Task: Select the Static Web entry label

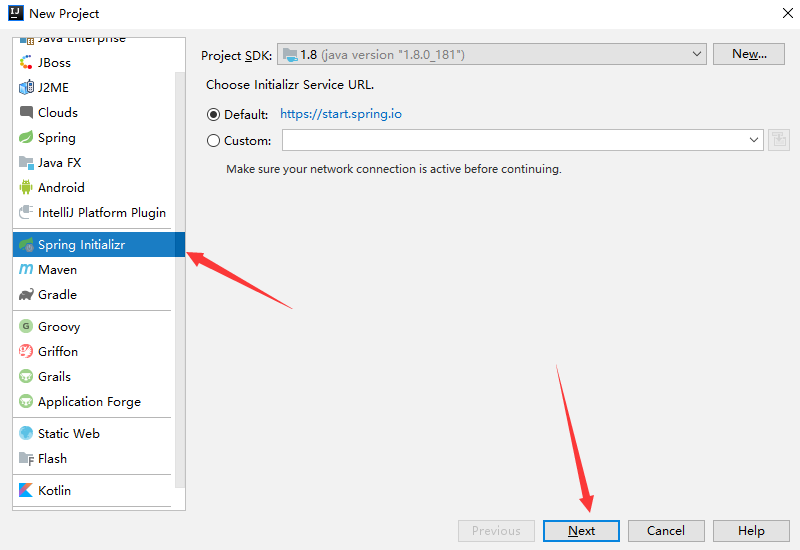Action: [69, 434]
